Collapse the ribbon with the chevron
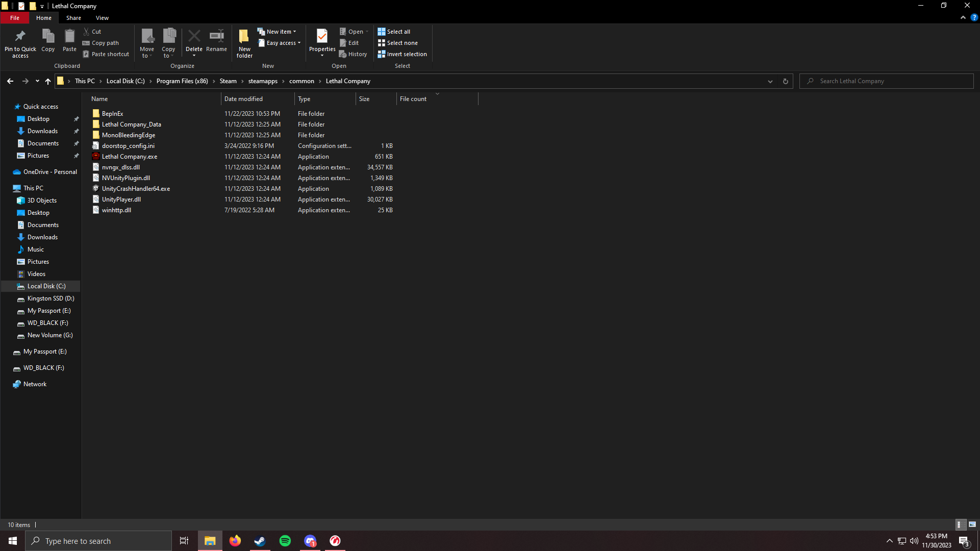 click(x=963, y=17)
